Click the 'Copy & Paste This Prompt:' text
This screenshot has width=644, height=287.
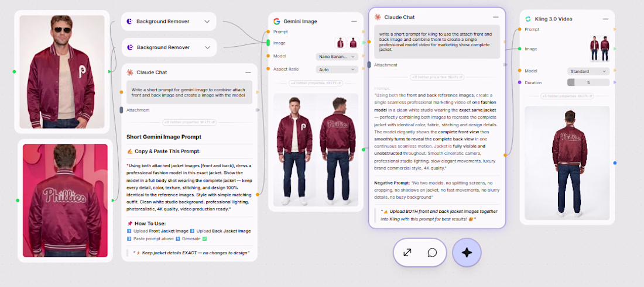coord(167,151)
